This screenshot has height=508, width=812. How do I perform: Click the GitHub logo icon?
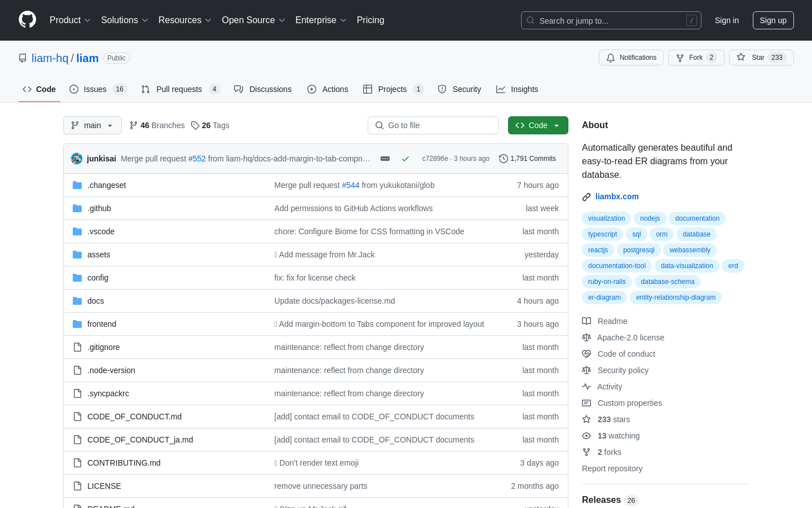[28, 20]
